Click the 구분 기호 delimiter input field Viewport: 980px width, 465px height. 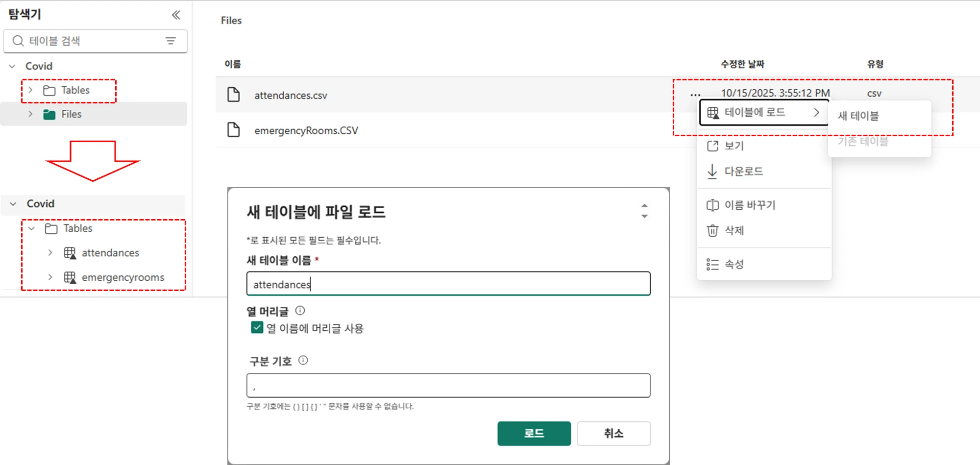448,386
